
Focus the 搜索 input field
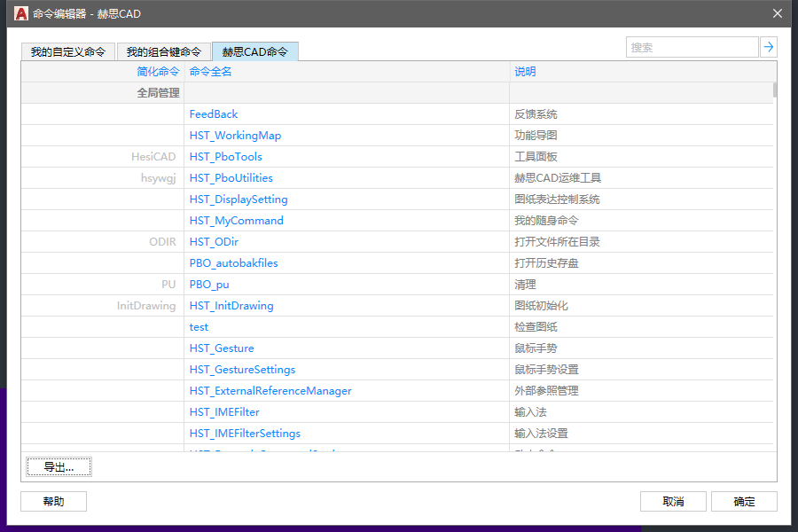pos(692,47)
